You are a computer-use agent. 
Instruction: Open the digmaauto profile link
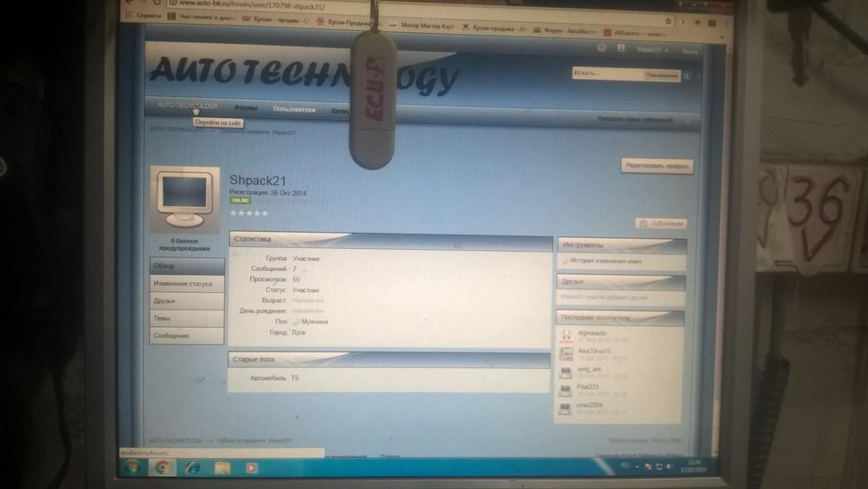click(x=592, y=333)
